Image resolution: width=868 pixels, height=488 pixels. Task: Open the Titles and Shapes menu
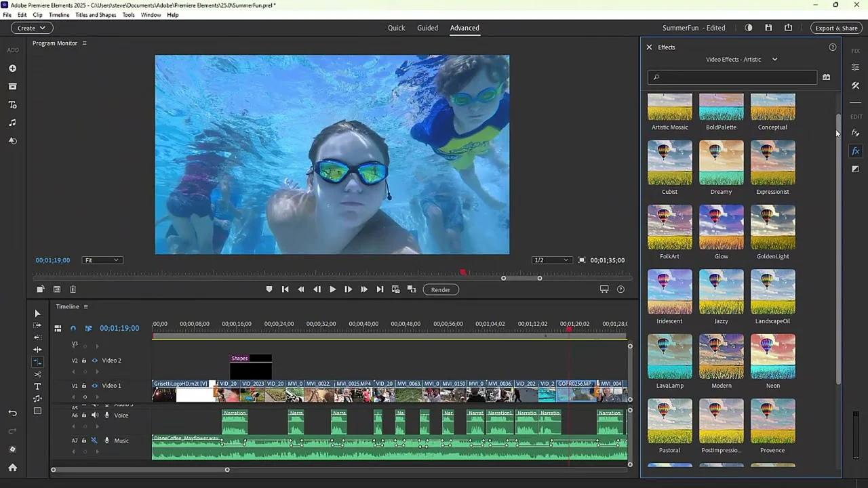point(96,15)
